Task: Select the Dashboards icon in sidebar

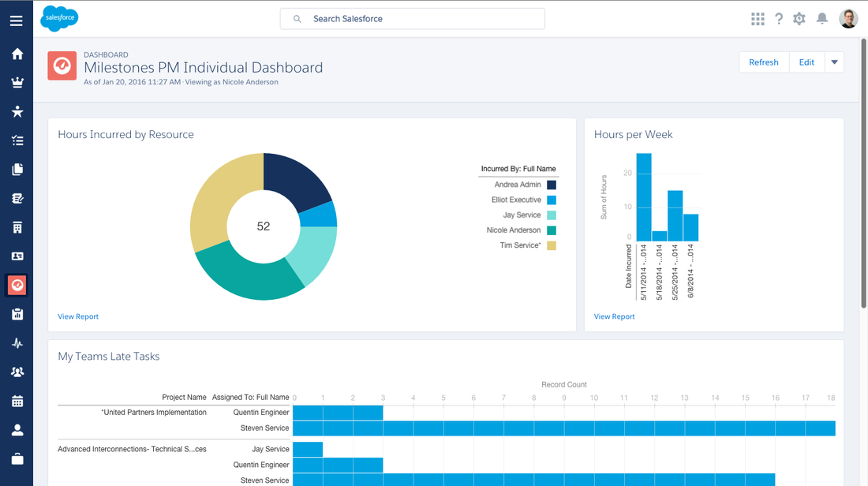Action: tap(17, 285)
